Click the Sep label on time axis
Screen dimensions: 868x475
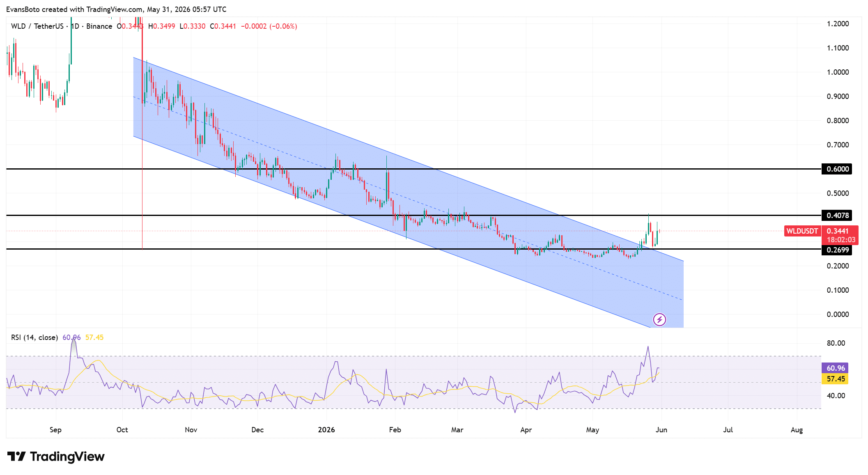point(55,430)
